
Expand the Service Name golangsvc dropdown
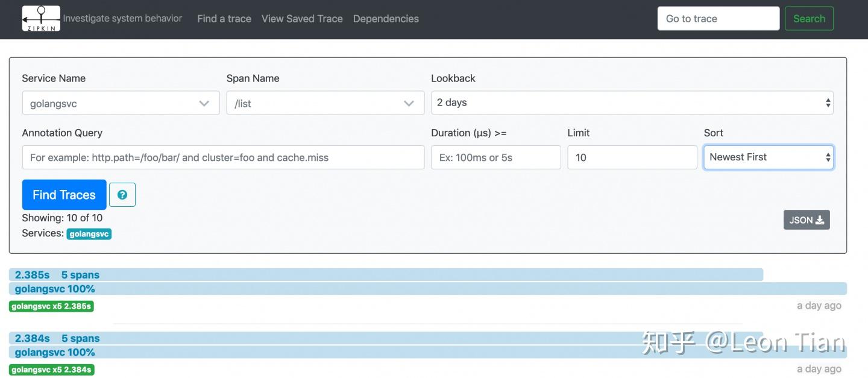point(121,103)
